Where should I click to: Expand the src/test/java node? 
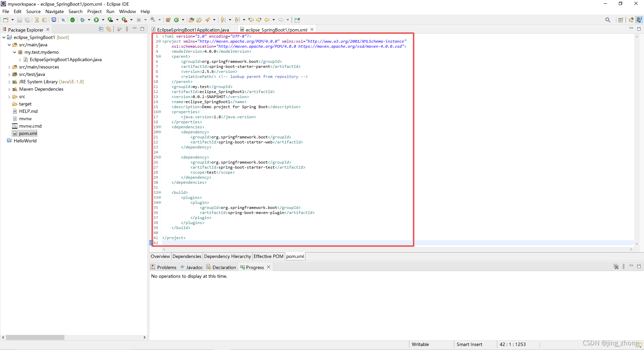(9, 74)
